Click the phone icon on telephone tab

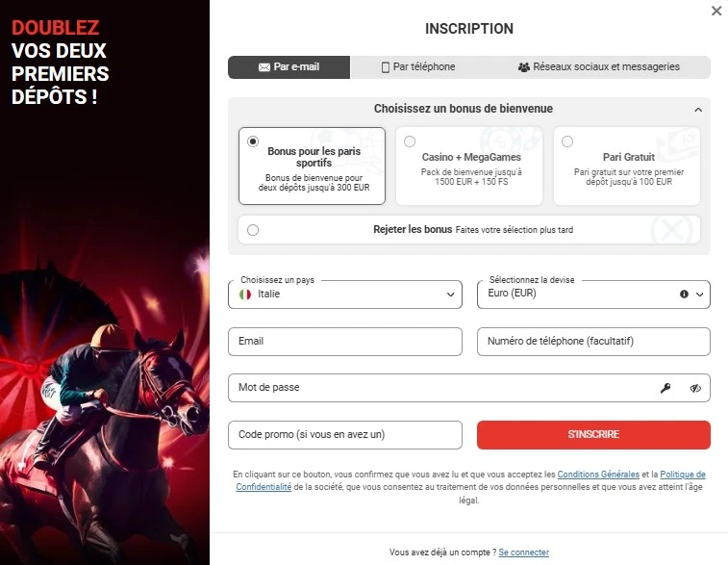pyautogui.click(x=386, y=67)
